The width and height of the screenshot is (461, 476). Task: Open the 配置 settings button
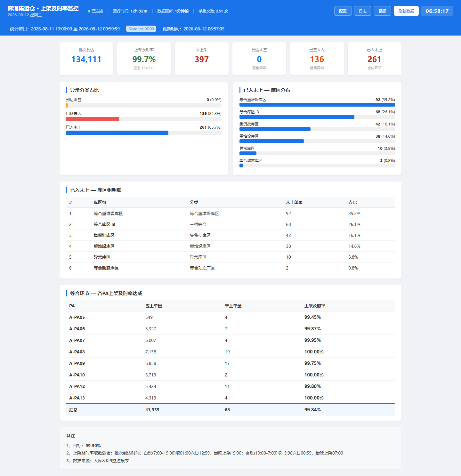[x=343, y=11]
